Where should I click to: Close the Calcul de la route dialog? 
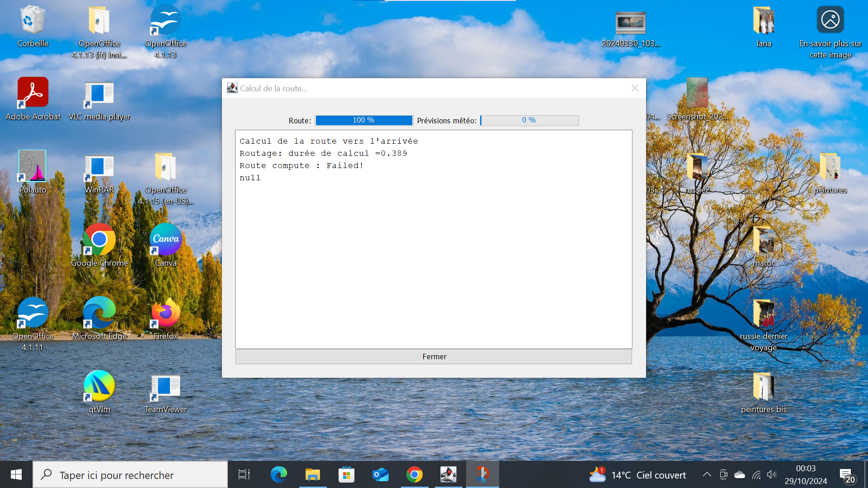[x=635, y=88]
